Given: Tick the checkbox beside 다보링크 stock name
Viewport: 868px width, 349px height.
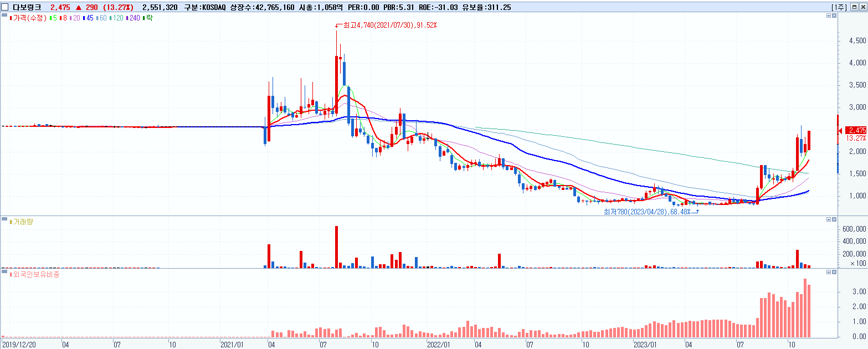Looking at the screenshot, I should (4, 7).
